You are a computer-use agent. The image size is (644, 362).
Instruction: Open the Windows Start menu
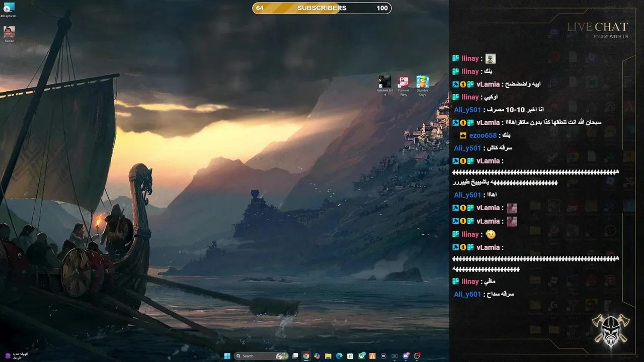227,356
